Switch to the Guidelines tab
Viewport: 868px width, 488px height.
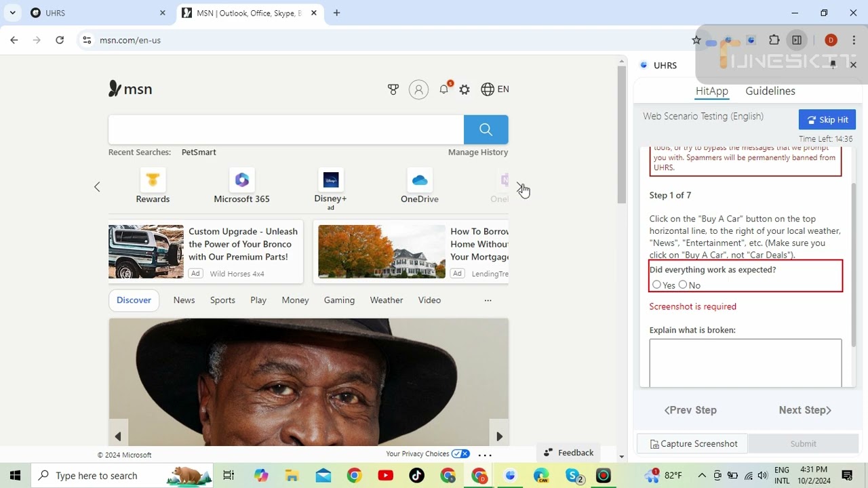tap(770, 91)
